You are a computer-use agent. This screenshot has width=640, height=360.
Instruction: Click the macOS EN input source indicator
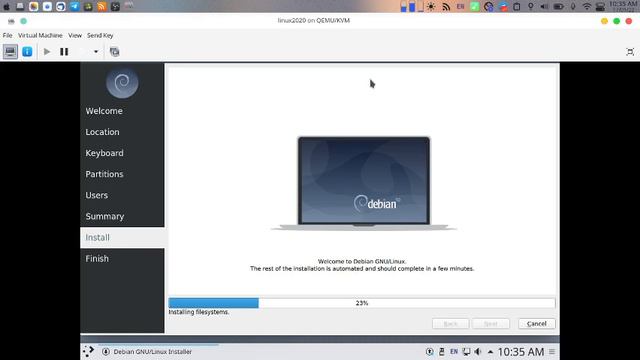click(x=460, y=7)
